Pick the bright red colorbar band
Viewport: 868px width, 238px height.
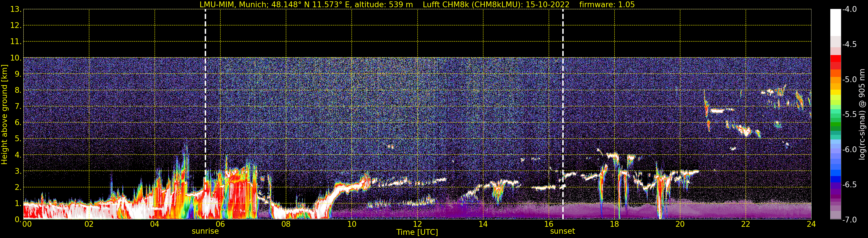coord(835,59)
